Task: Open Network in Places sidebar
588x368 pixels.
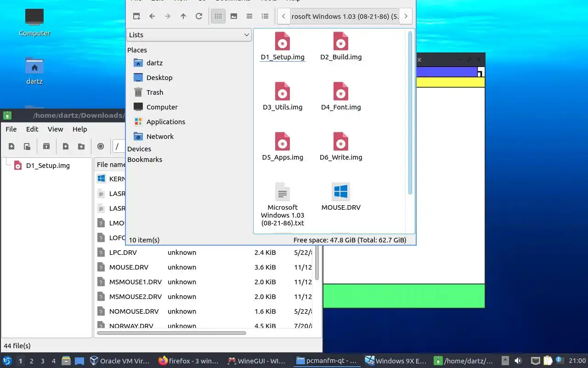Action: [160, 136]
